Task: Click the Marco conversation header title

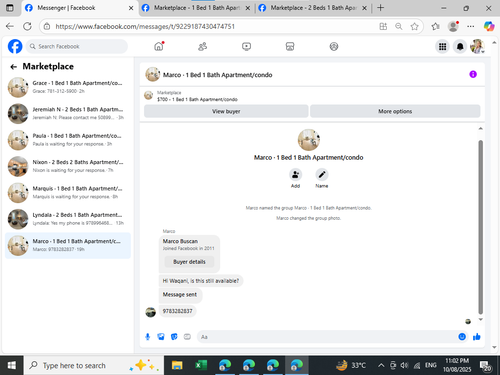Action: [217, 75]
